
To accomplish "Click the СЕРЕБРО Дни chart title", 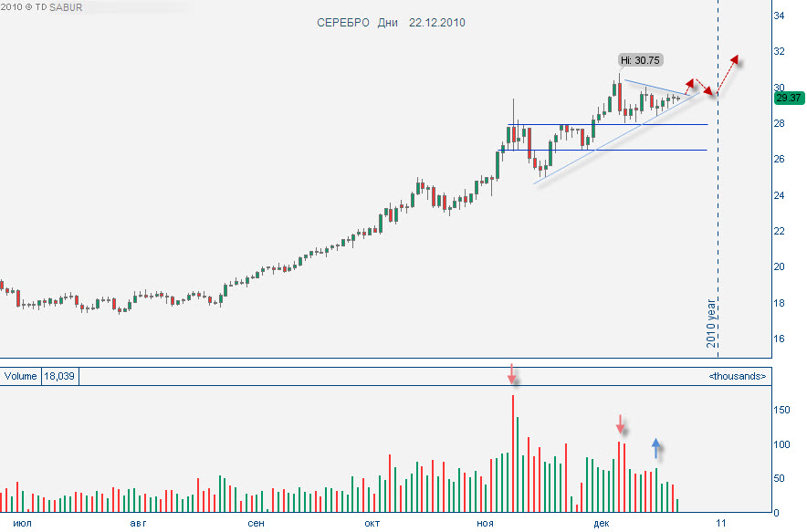I will [357, 23].
